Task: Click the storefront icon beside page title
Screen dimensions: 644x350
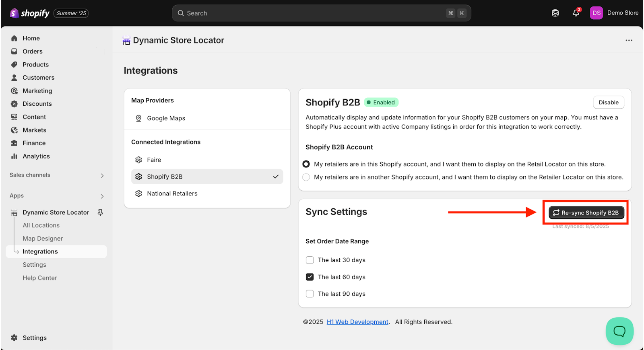Action: pyautogui.click(x=126, y=41)
